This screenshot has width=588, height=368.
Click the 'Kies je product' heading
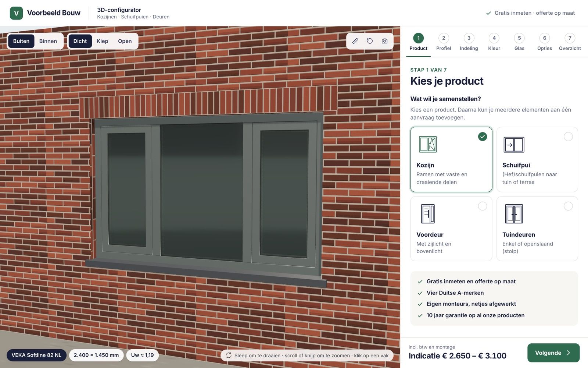click(447, 81)
